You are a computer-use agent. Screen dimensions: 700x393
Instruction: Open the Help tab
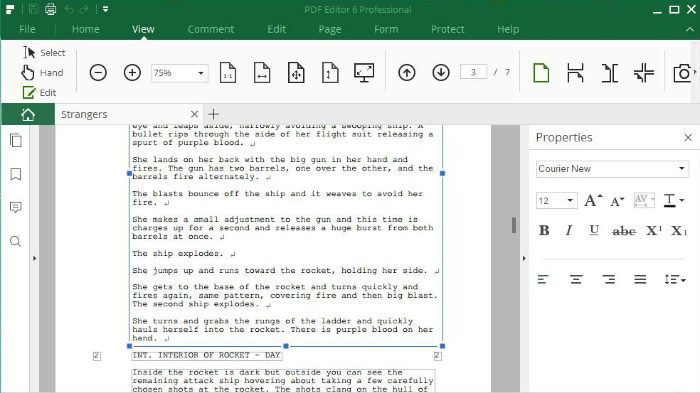click(x=508, y=29)
